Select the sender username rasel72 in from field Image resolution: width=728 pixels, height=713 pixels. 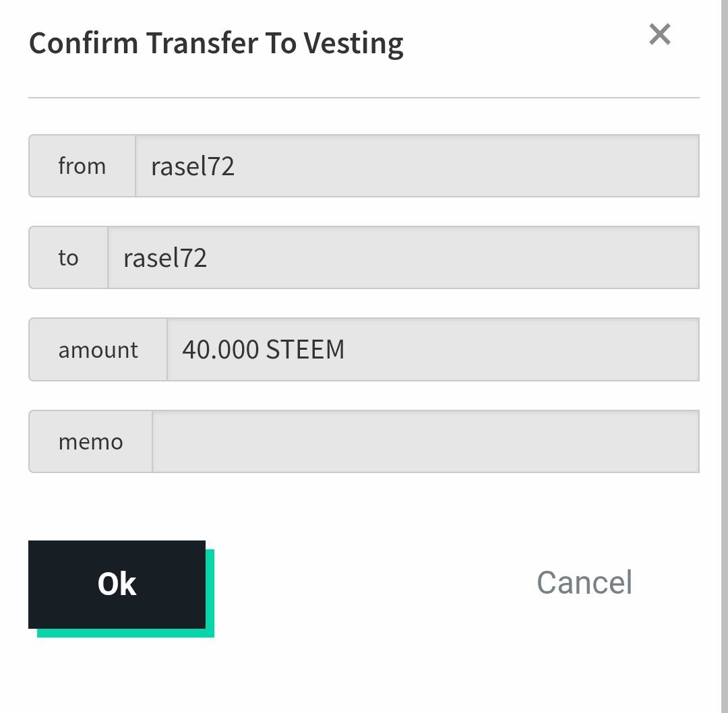pos(193,166)
